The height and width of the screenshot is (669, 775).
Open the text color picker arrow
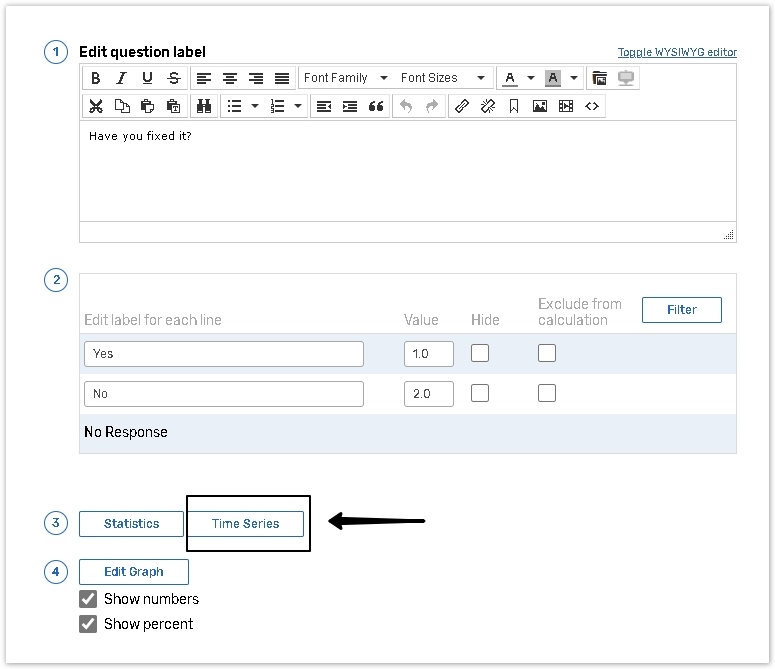coord(531,78)
